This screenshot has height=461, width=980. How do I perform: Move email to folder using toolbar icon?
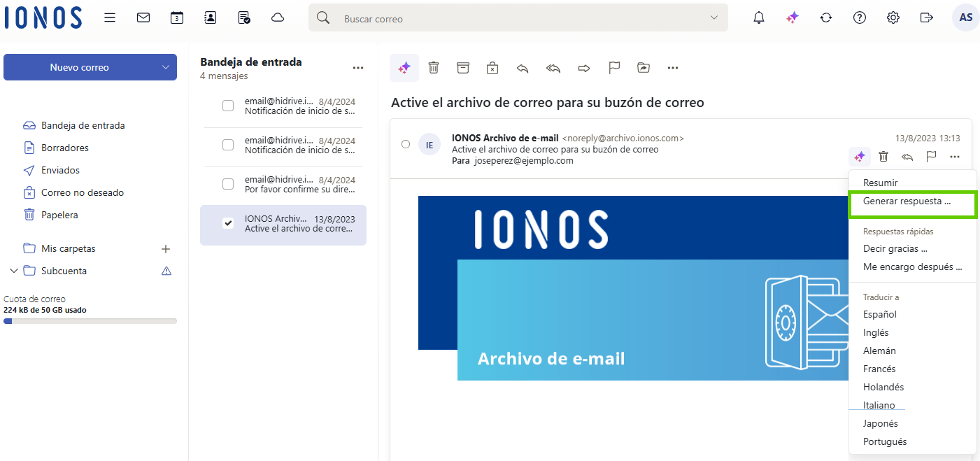pos(644,68)
